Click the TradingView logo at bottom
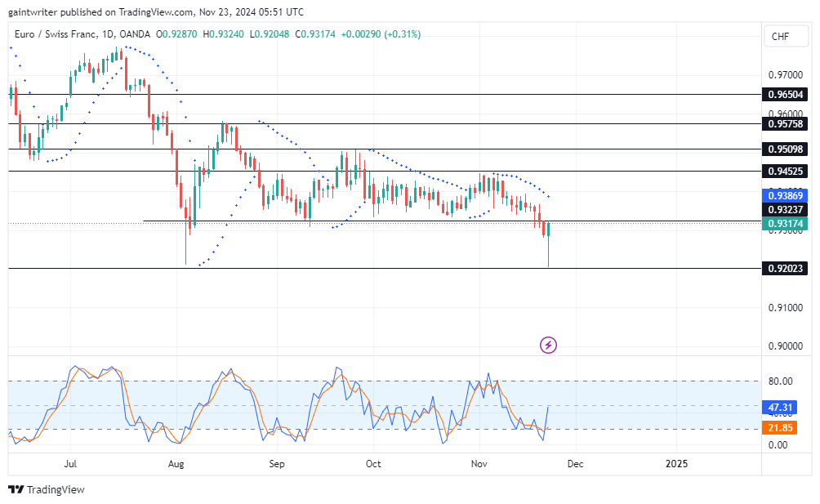The width and height of the screenshot is (820, 504). point(47,489)
